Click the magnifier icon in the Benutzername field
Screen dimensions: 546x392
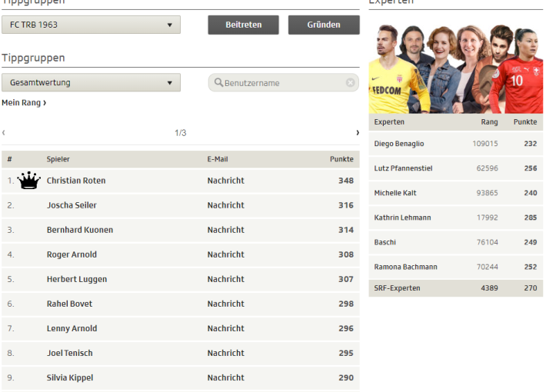218,83
